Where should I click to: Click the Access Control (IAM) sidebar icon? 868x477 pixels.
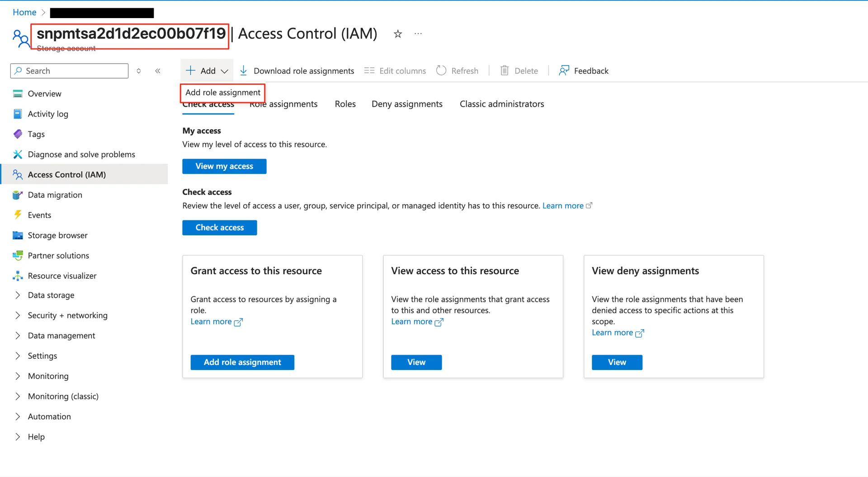(18, 174)
